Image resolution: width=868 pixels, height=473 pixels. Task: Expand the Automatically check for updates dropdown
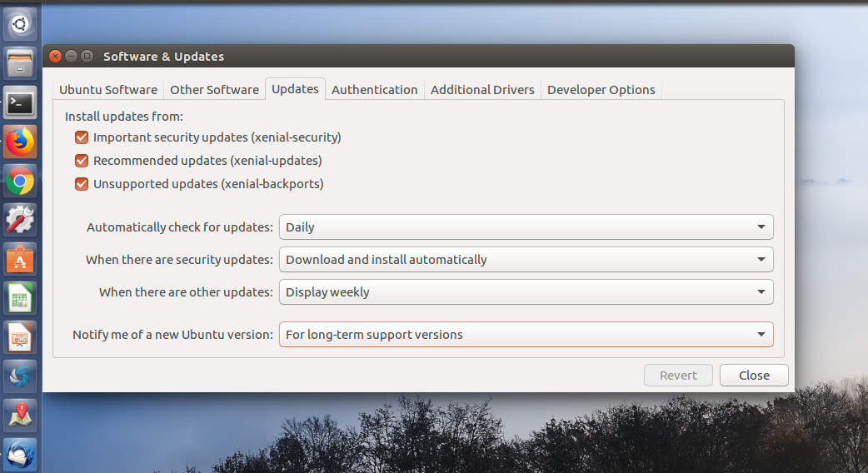526,227
